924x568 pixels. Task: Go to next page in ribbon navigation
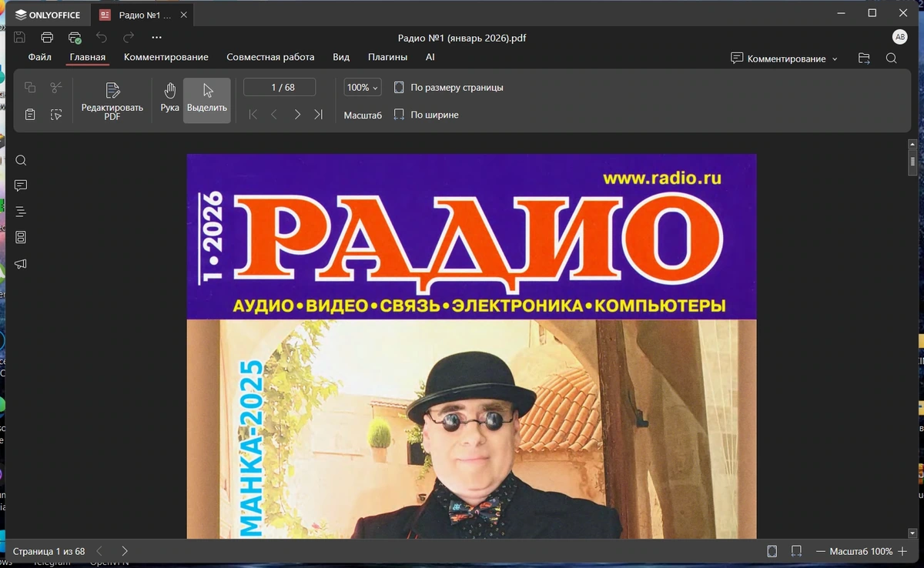[297, 115]
